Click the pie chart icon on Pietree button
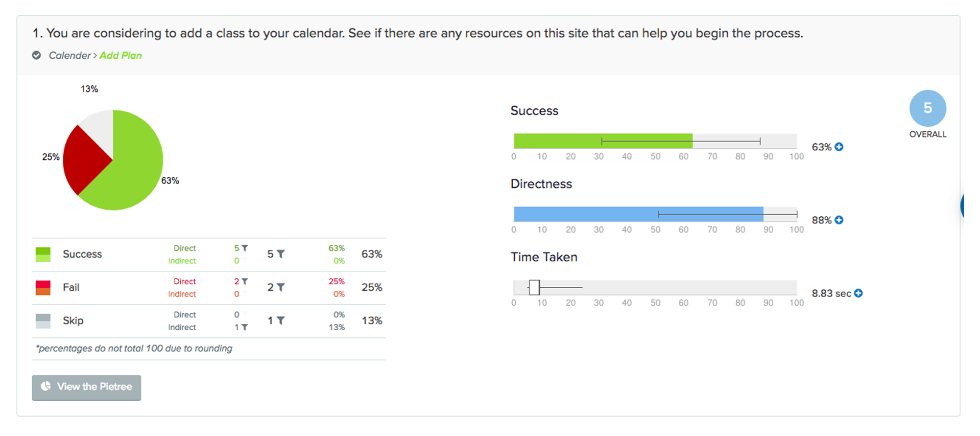 tap(46, 386)
